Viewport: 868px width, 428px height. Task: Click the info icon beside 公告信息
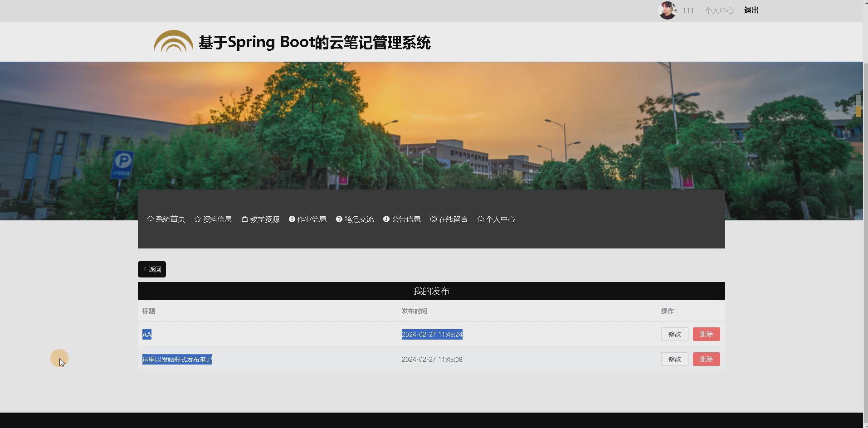click(x=386, y=219)
